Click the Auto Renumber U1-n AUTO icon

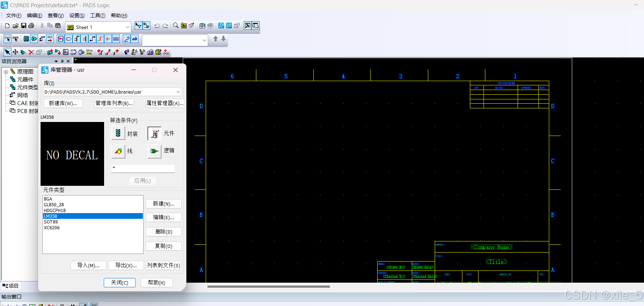(x=89, y=52)
